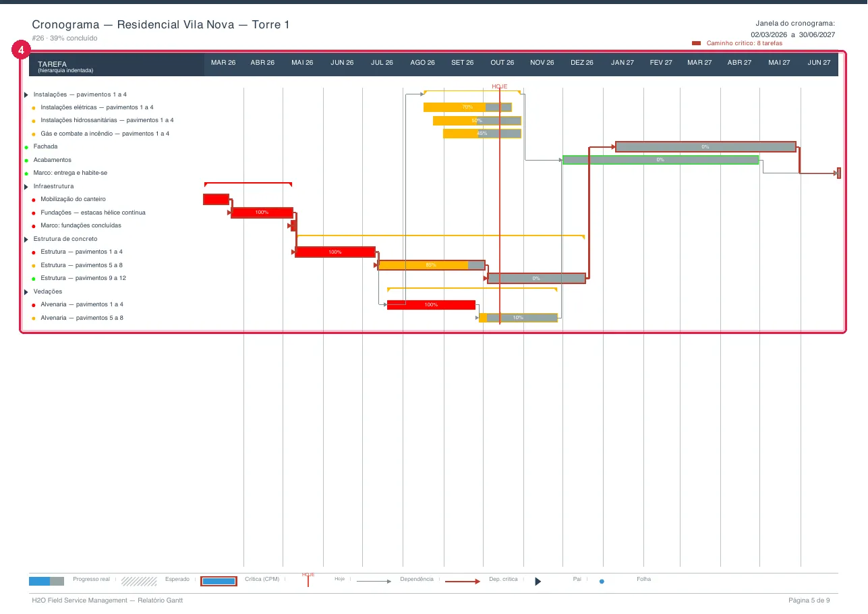Collapse the Infraestrutura group triangle

coord(26,186)
